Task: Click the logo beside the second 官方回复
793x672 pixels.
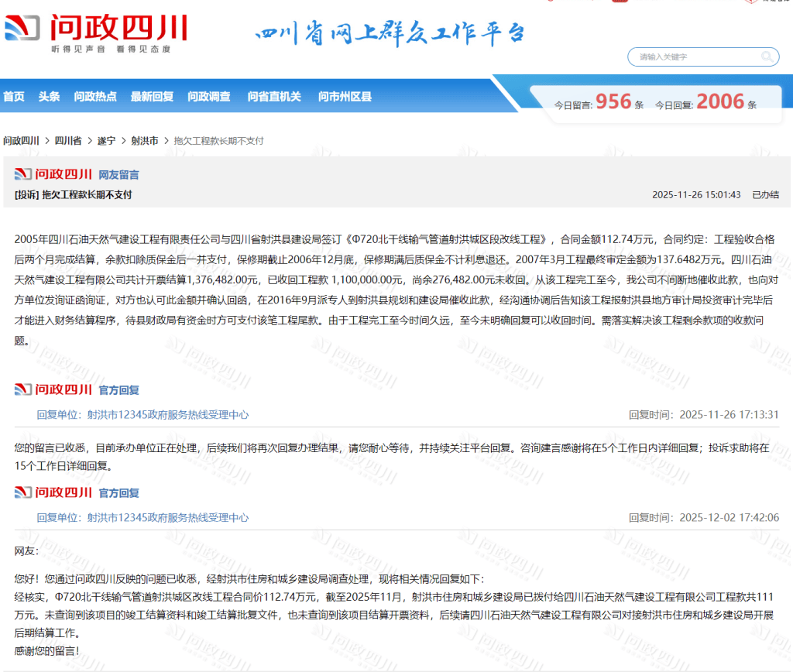Action: 53,492
